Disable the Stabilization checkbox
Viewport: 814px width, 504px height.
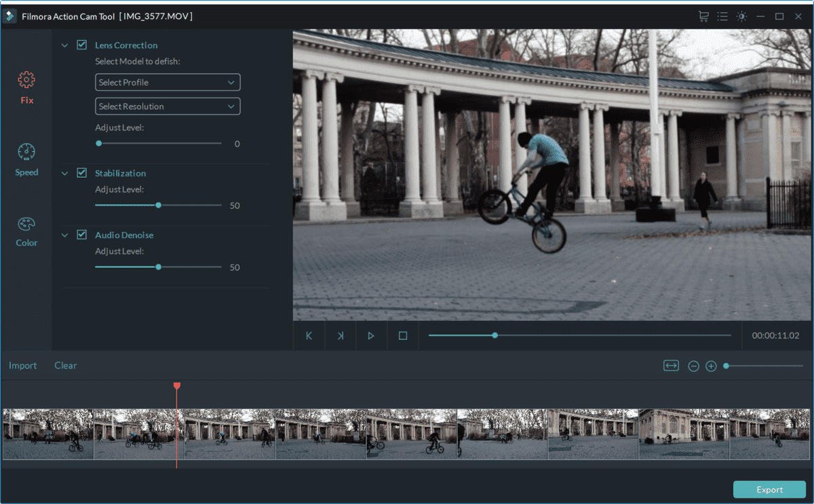[82, 173]
